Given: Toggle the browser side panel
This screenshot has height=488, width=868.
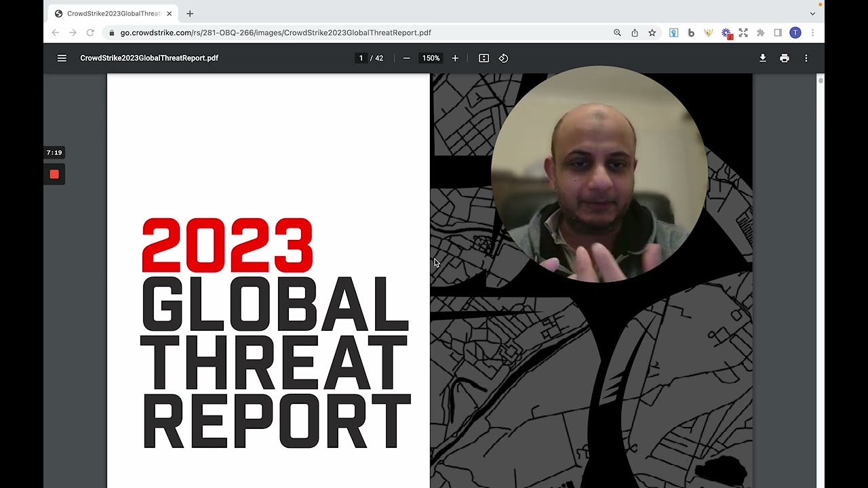Looking at the screenshot, I should click(x=778, y=33).
